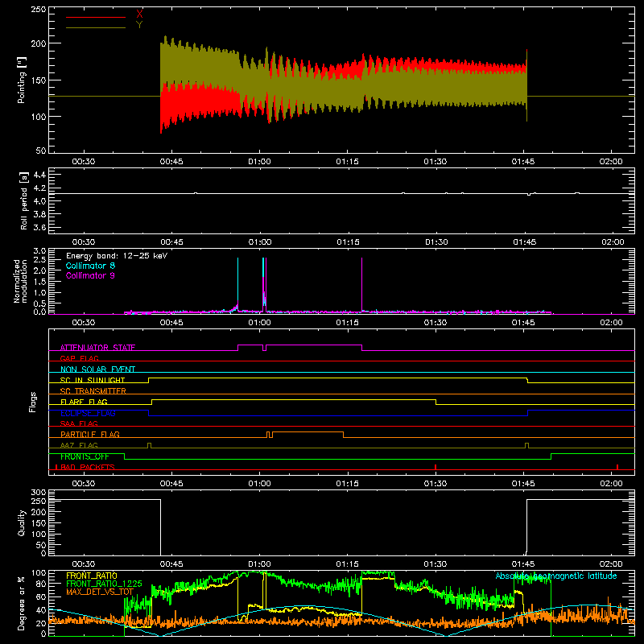Click the green FRONT_RATIO_1225 legend entry
This screenshot has width=644, height=644.
coord(104,584)
